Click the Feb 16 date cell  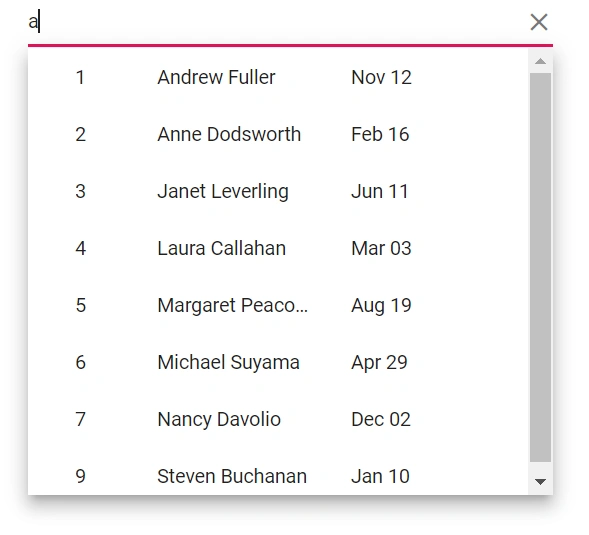pos(380,135)
